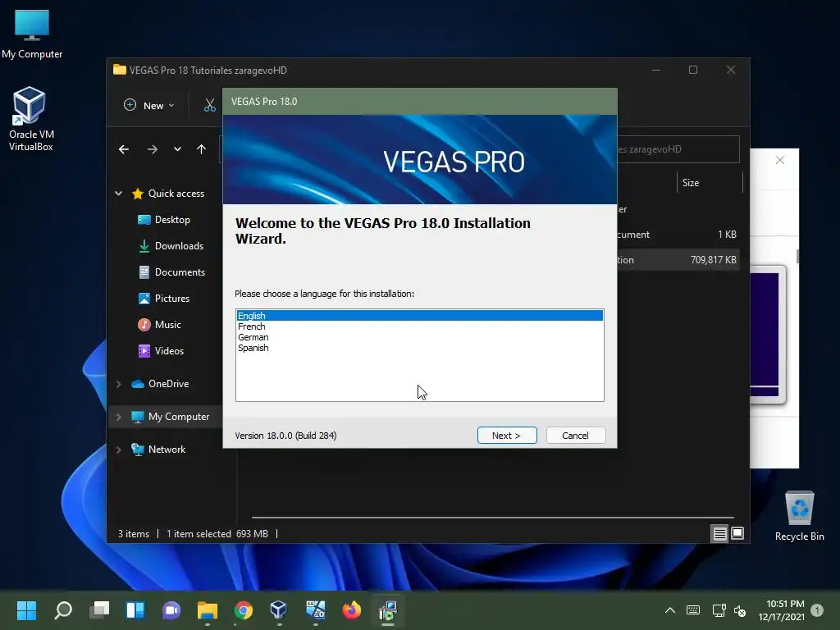Open the Widgets panel from the taskbar
The image size is (840, 630).
click(135, 610)
